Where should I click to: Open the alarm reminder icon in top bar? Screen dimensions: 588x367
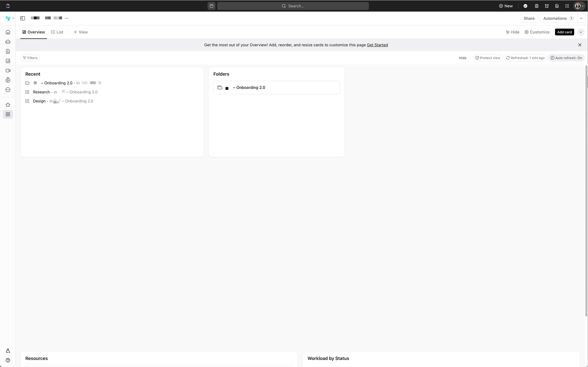pyautogui.click(x=547, y=6)
